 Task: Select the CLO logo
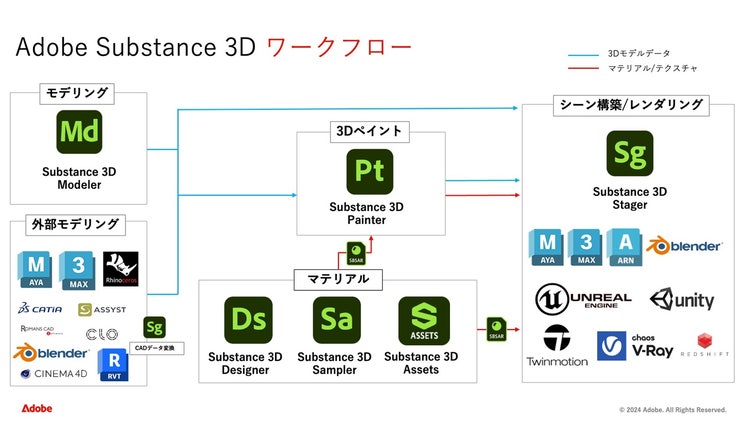tap(102, 334)
